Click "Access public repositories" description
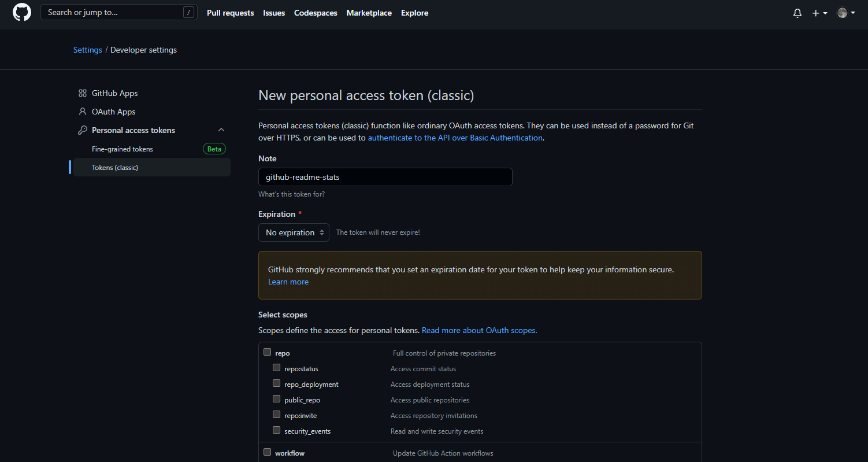The image size is (868, 462). 430,400
